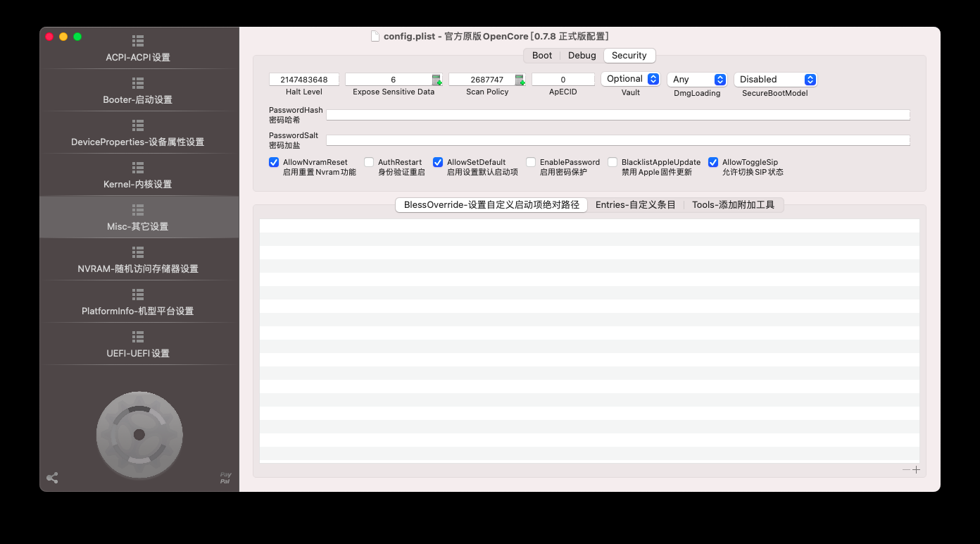Click the plus button to add a BlessOverride entry
The image size is (980, 544).
(916, 469)
